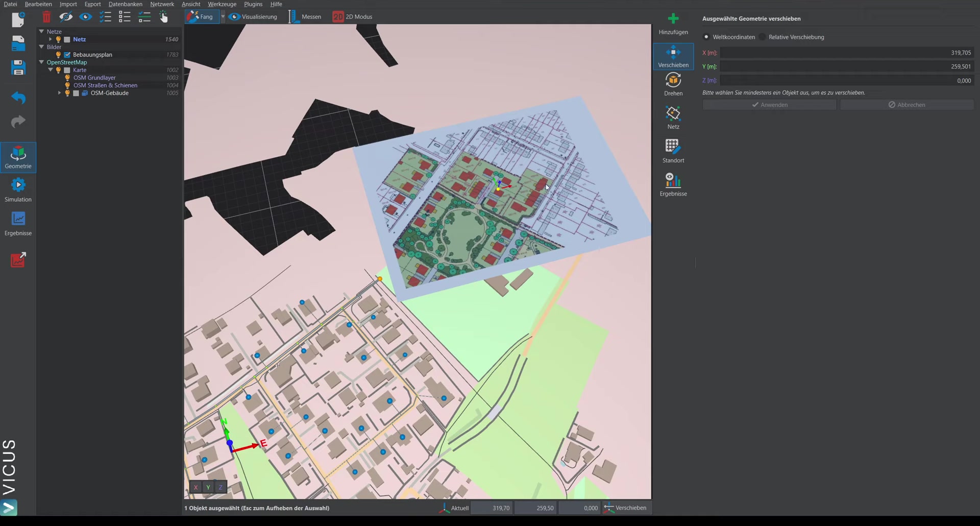Image resolution: width=980 pixels, height=526 pixels.
Task: Redo the last undone action
Action: click(18, 122)
